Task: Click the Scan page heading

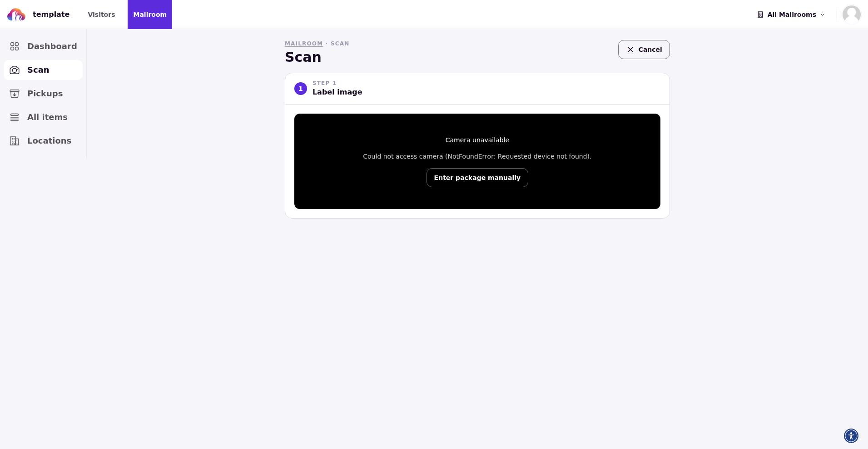Action: [x=303, y=57]
